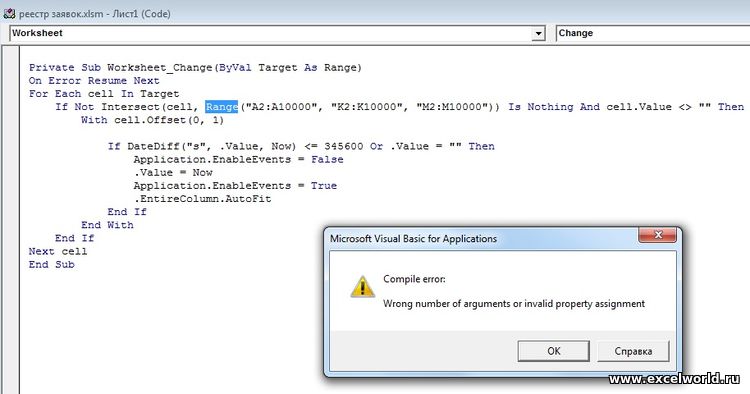Image resolution: width=750 pixels, height=394 pixels.
Task: Open help via the Справка button
Action: 633,351
